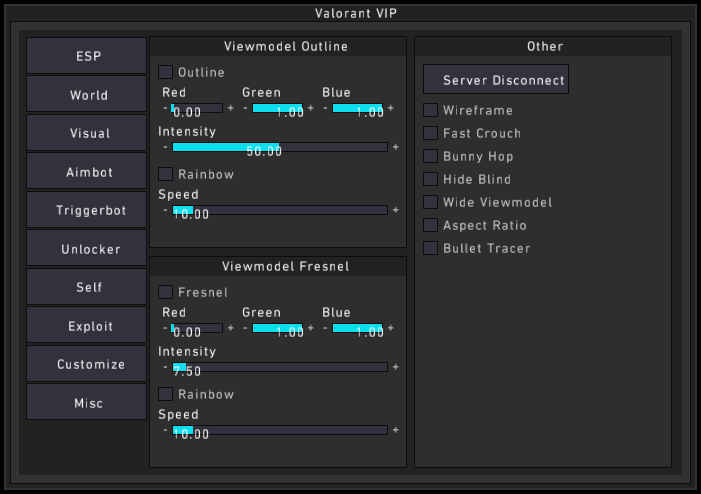701x494 pixels.
Task: Open the ESP tab in sidebar
Action: point(87,56)
